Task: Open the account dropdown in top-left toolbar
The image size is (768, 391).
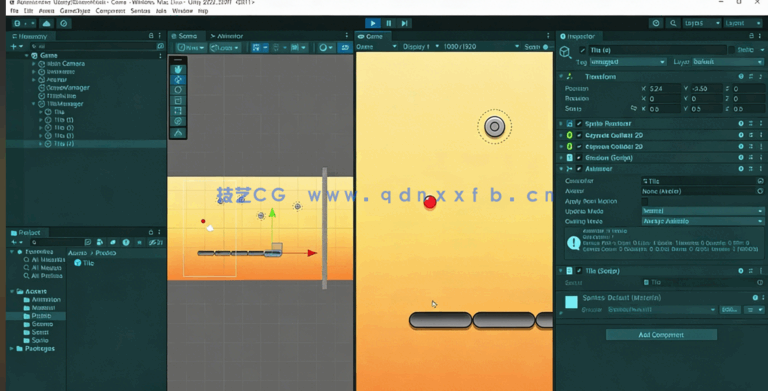Action: 24,23
